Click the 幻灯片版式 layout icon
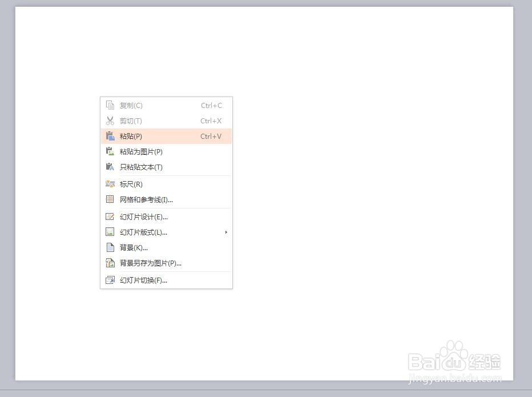The image size is (532, 397). tap(110, 232)
